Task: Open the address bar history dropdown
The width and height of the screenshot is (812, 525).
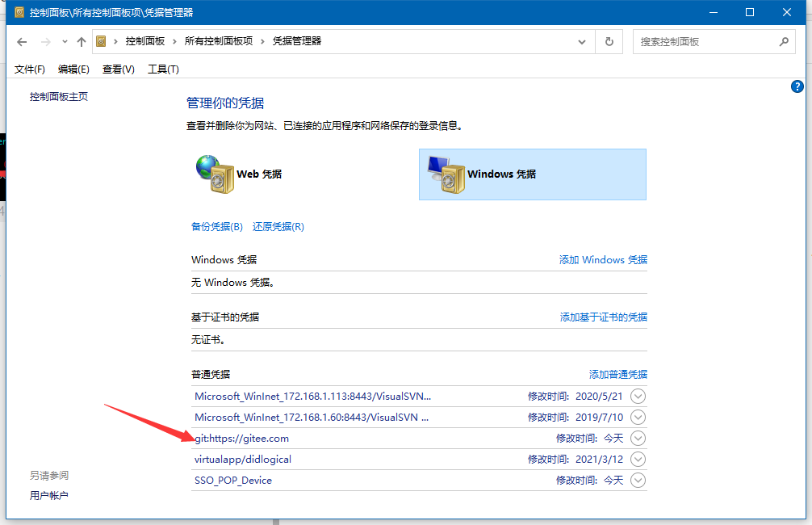Action: pyautogui.click(x=582, y=41)
